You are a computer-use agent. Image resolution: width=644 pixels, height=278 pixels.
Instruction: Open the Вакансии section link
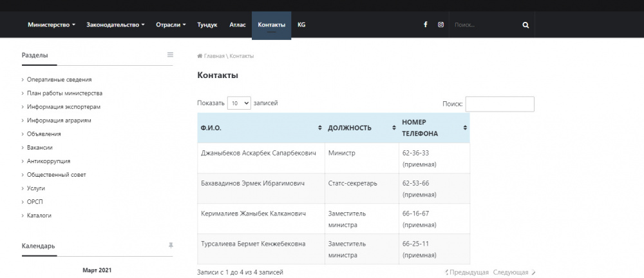click(x=40, y=148)
